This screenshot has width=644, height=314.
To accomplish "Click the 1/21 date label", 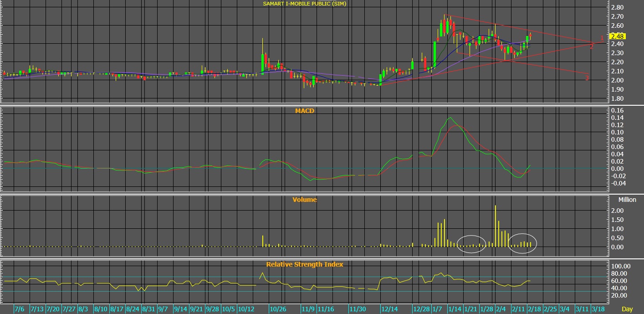I will (470, 309).
